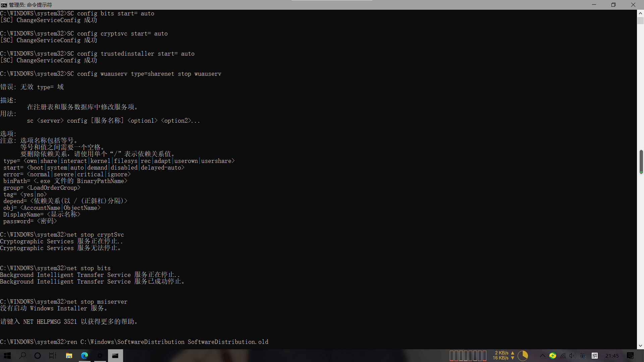Click the '服务已成功停止' BITS line
Image resolution: width=644 pixels, height=362 pixels.
92,282
